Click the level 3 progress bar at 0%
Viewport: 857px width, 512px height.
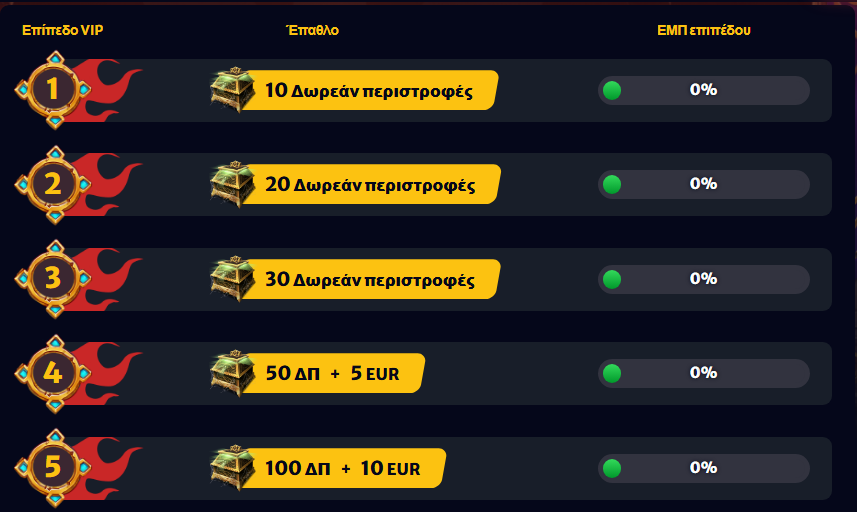[703, 278]
